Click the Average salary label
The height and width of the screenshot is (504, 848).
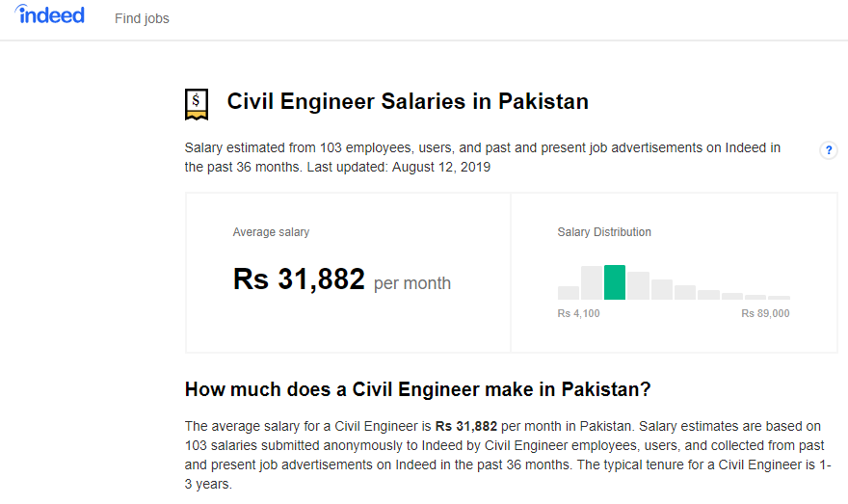271,232
